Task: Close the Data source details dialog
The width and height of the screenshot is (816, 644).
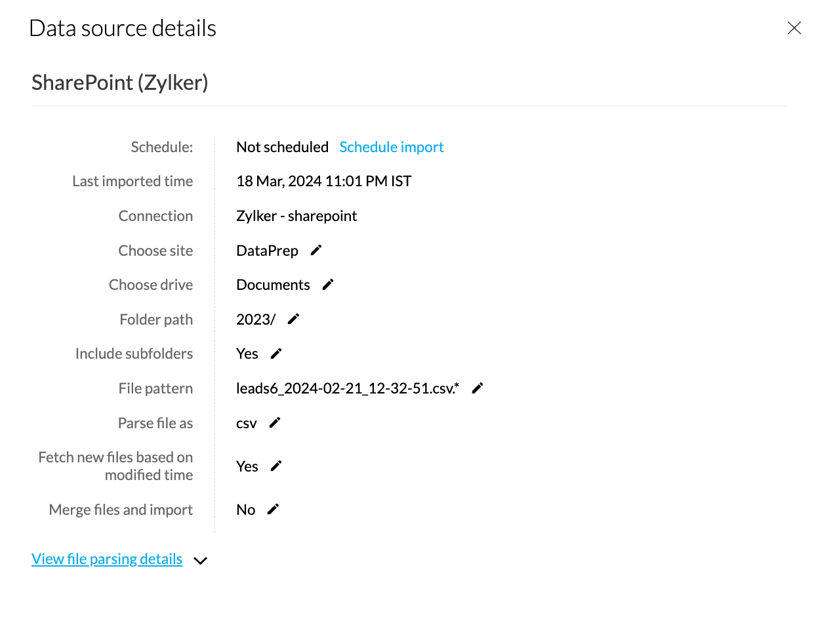Action: click(794, 28)
